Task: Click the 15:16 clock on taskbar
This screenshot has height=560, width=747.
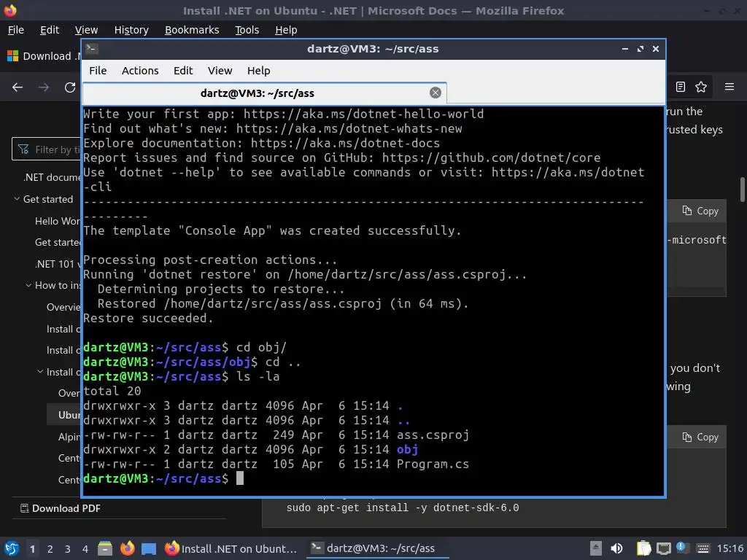Action: coord(729,548)
